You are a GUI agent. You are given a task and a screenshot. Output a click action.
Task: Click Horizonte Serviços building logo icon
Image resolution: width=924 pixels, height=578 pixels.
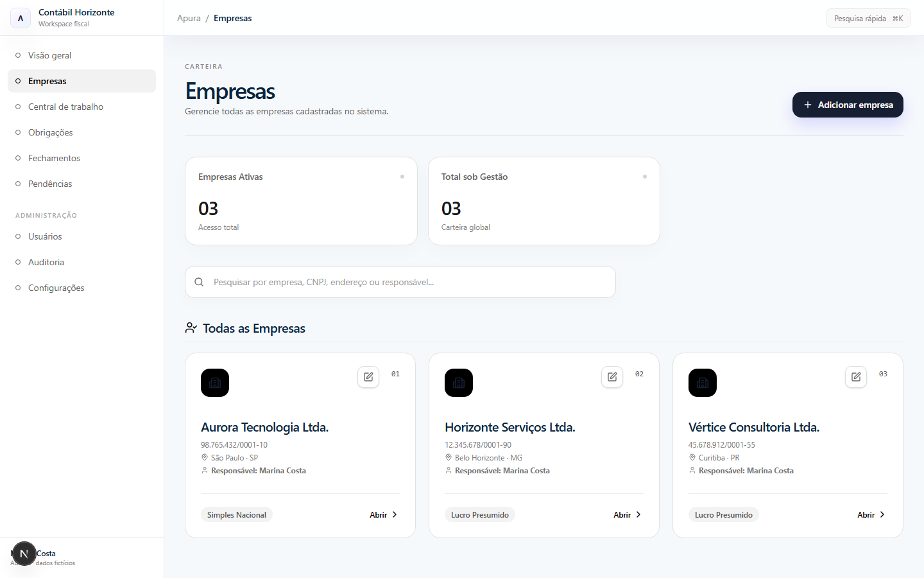coord(459,383)
